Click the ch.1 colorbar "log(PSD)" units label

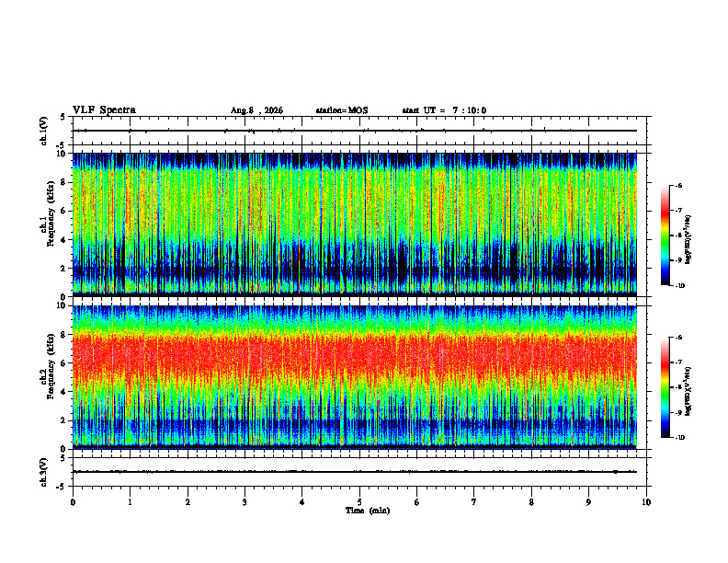(x=688, y=240)
